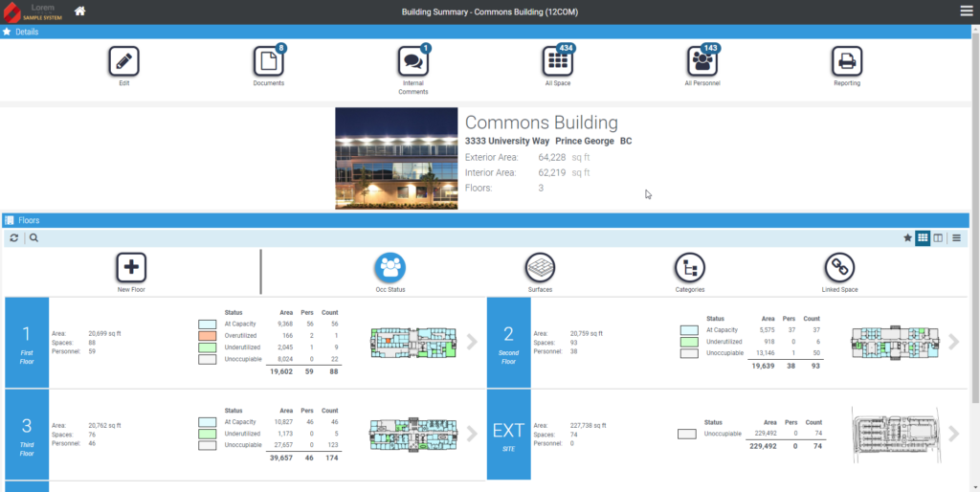Open All Space grid icon

558,61
